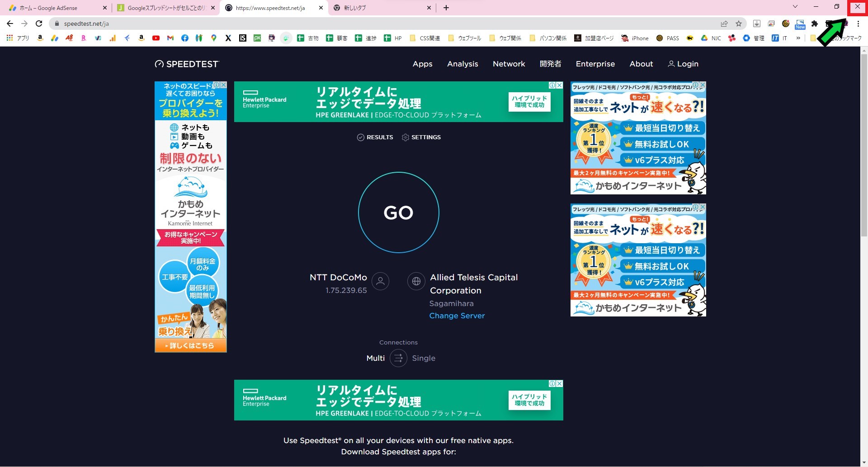Open the Google Maps bookmark

(214, 38)
